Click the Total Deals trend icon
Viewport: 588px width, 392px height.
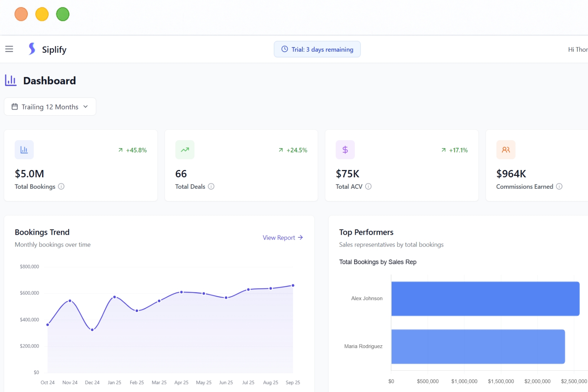coord(185,150)
